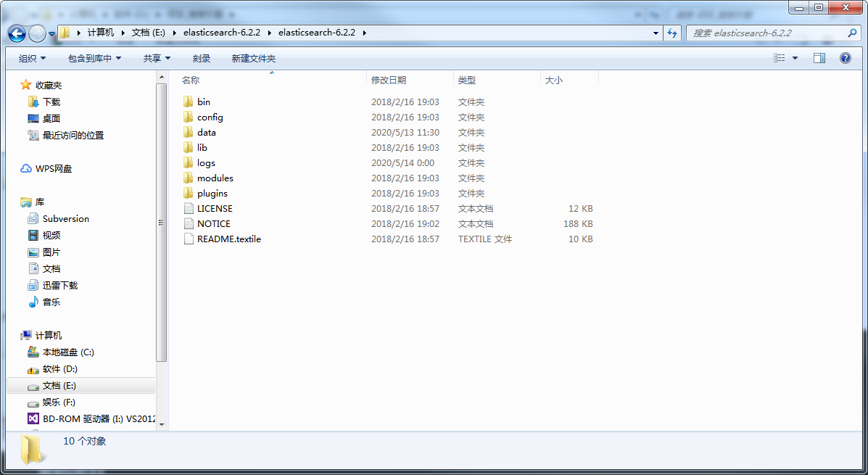Open the more view options dropdown arrow
868x475 pixels.
pyautogui.click(x=795, y=57)
